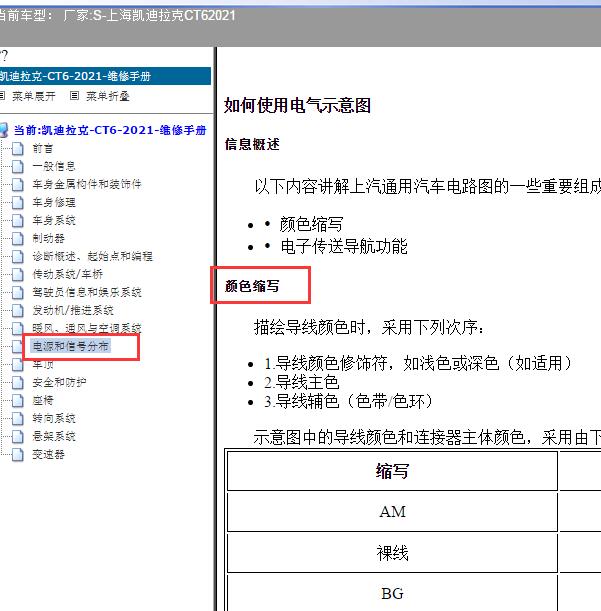Click the 1.导线颜色修饰符 list item

pyautogui.click(x=418, y=363)
